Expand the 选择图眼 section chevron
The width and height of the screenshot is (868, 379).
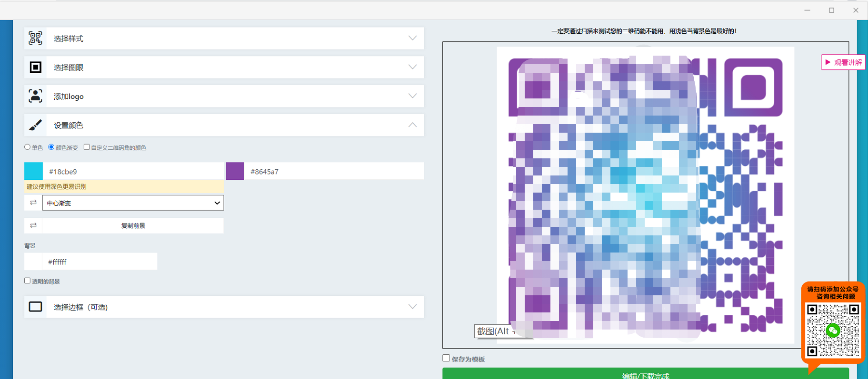[x=412, y=67]
